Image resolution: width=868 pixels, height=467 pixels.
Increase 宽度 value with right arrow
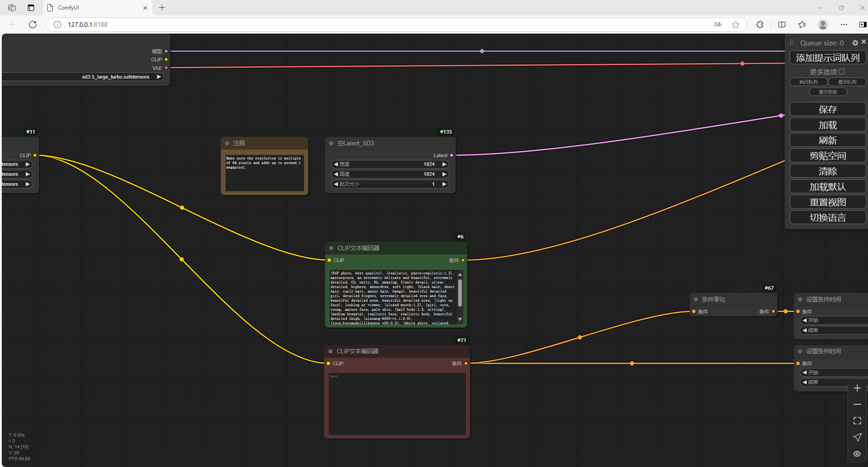(x=444, y=164)
